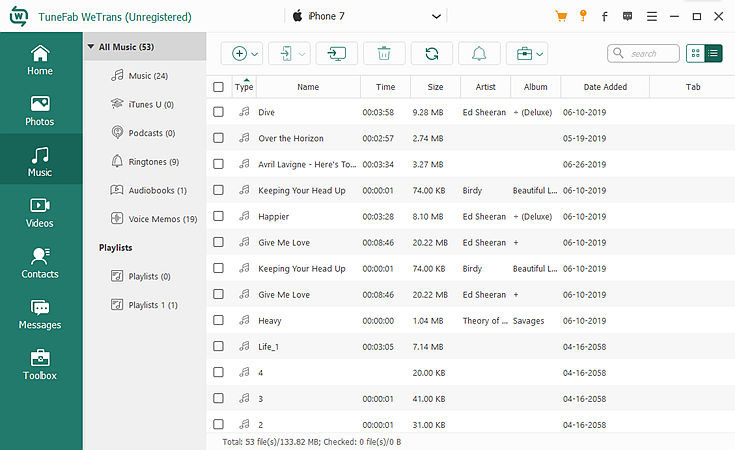Viewport: 735px width, 450px height.
Task: Sort by the Name column header
Action: (308, 87)
